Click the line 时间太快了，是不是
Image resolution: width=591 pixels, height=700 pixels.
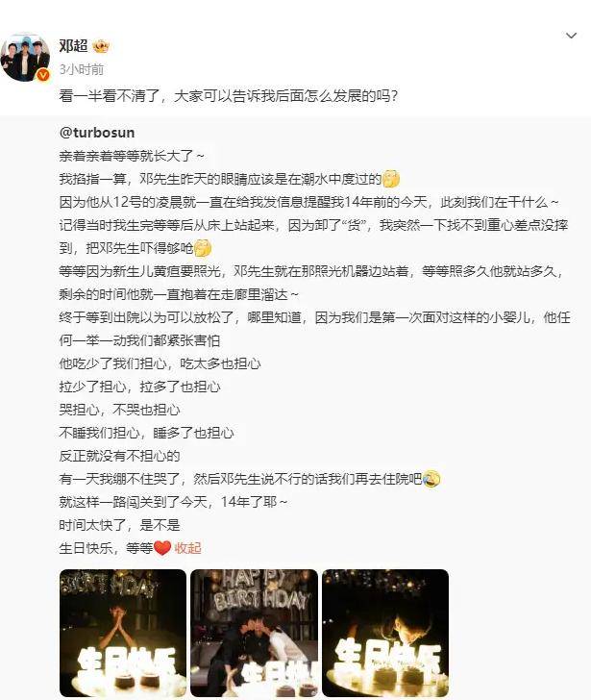(x=119, y=525)
